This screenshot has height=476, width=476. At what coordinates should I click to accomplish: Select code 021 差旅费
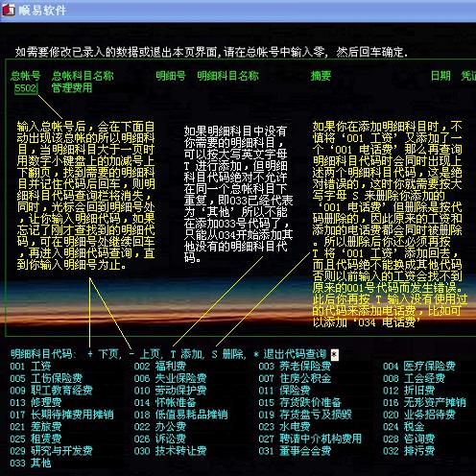(36, 427)
